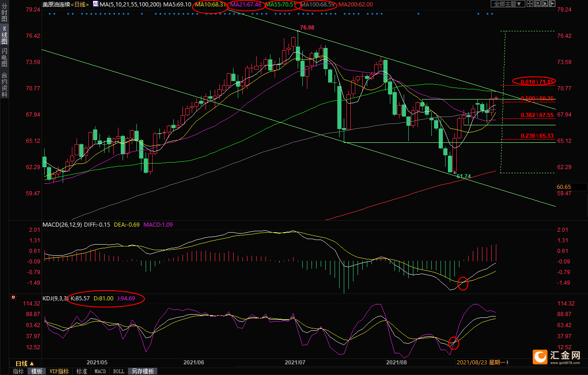Open the 全部主题 theme dropdown
The width and height of the screenshot is (588, 375).
tap(508, 4)
